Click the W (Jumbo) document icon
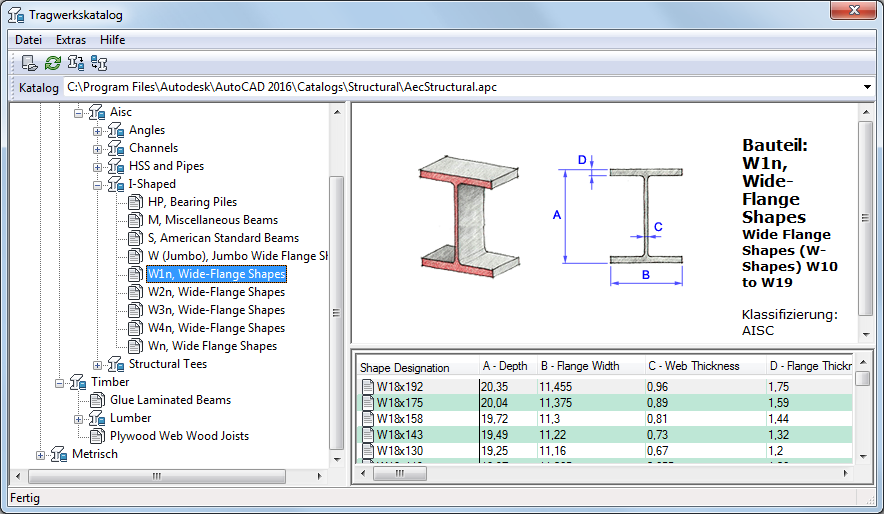The width and height of the screenshot is (884, 514). click(x=135, y=256)
